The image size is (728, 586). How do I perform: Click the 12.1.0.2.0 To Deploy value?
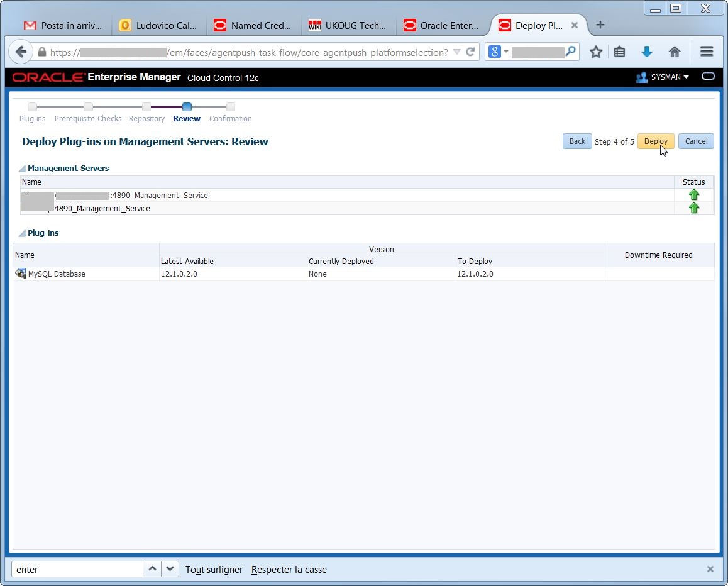pyautogui.click(x=475, y=274)
